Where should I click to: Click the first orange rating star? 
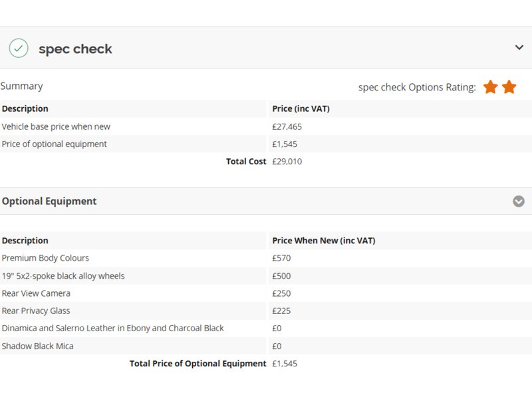click(x=490, y=87)
